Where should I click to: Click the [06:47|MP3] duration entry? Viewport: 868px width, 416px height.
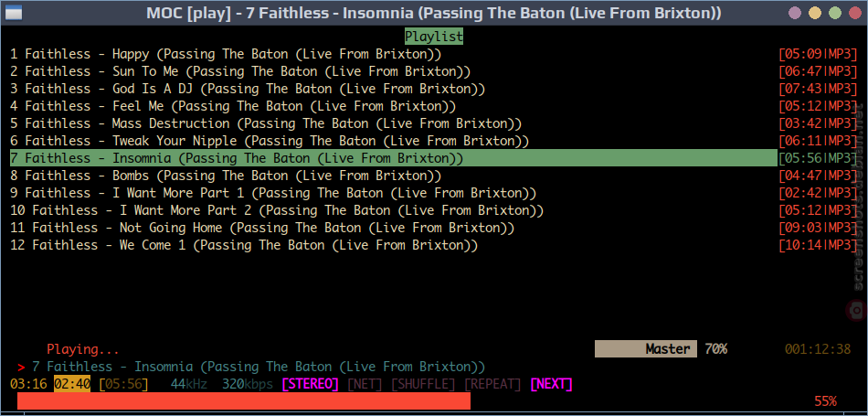coord(818,71)
